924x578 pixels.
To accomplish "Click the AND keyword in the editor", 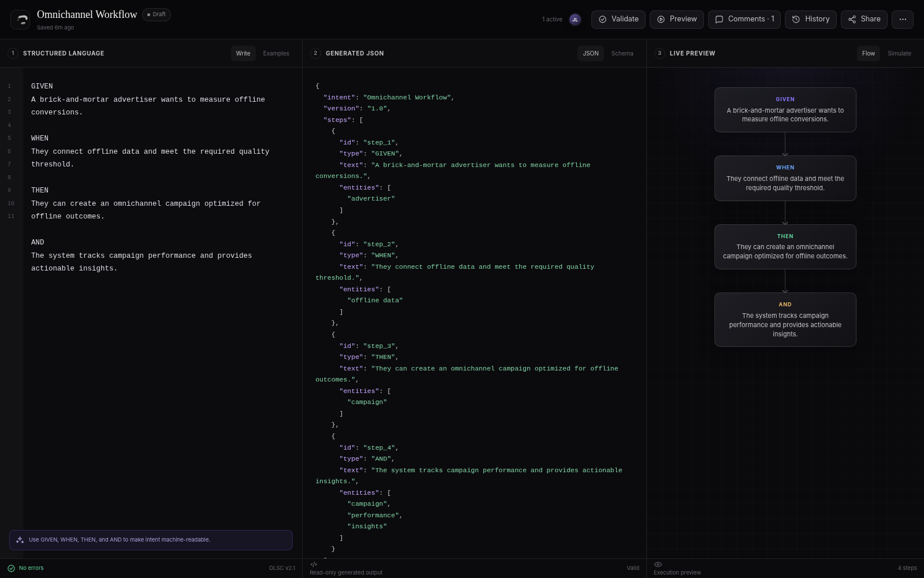I will click(38, 242).
